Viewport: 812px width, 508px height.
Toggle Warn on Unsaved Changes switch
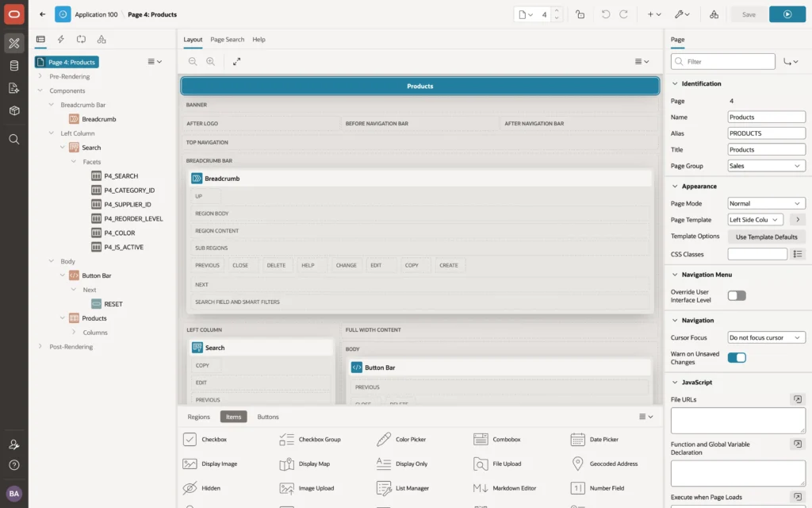737,358
